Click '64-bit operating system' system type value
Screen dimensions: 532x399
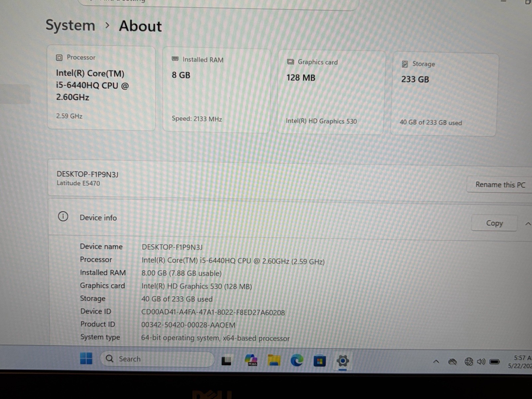tap(215, 338)
